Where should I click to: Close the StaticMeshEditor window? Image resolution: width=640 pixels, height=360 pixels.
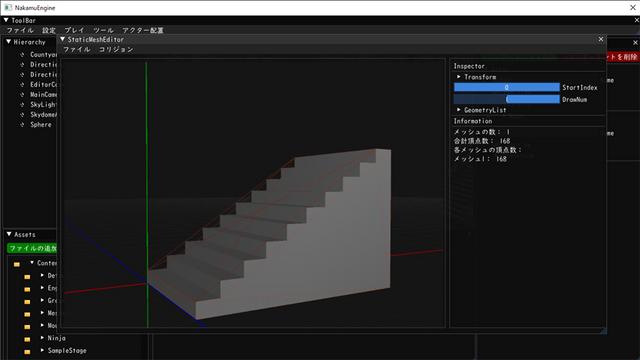coord(600,39)
